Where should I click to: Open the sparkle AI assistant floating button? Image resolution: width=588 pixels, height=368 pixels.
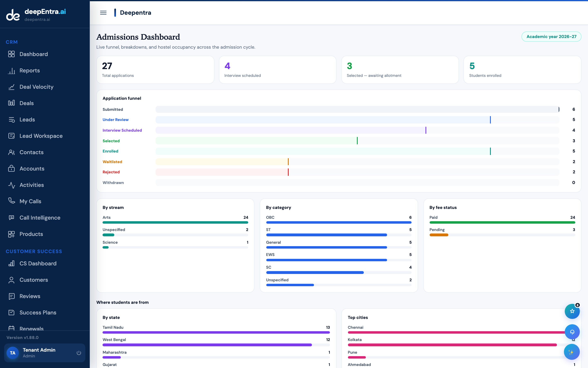[x=571, y=352]
